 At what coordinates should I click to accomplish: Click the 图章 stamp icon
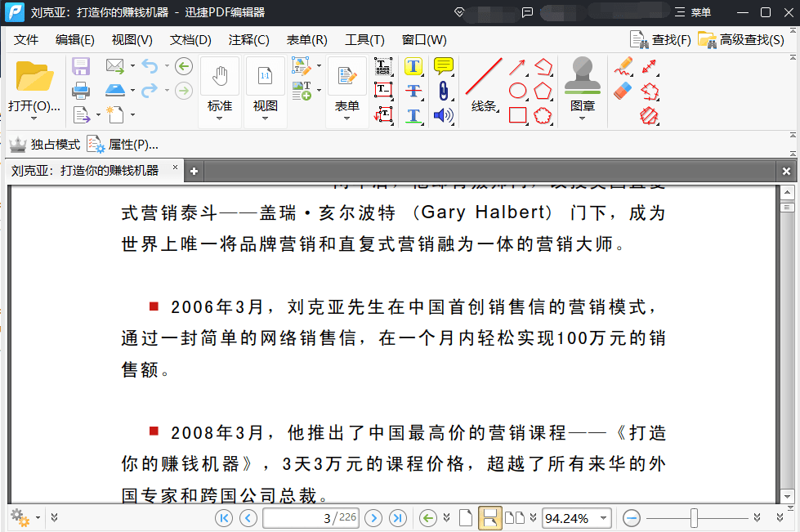click(582, 75)
